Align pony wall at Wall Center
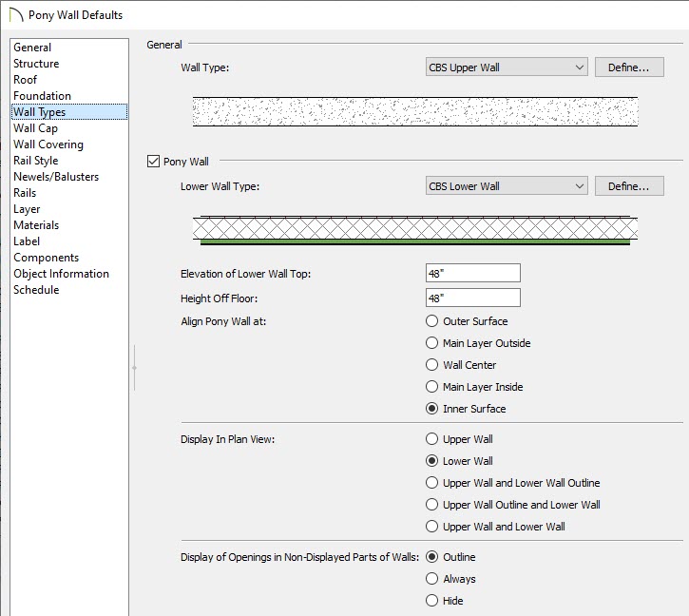 tap(432, 365)
